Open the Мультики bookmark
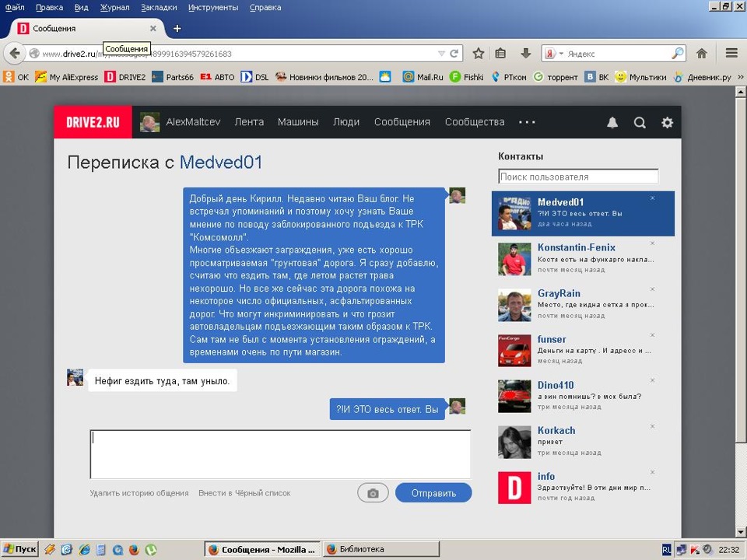 (x=640, y=77)
